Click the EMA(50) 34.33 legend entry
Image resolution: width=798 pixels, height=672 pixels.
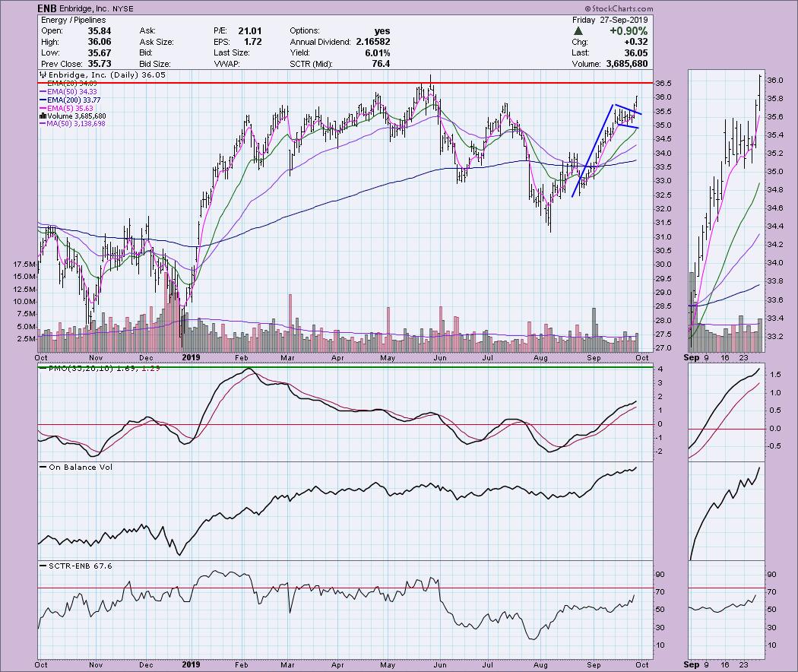(x=68, y=92)
